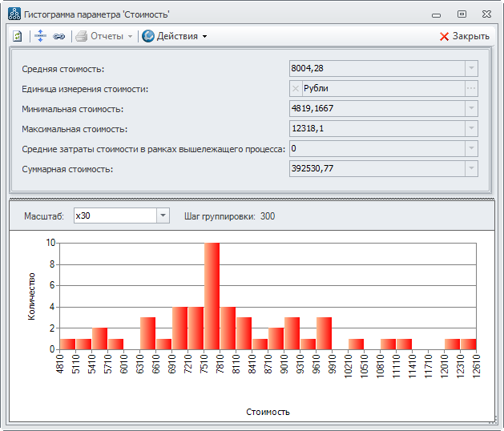The image size is (504, 431).
Task: Click the ellipsis button beside Рубли field
Action: point(471,89)
